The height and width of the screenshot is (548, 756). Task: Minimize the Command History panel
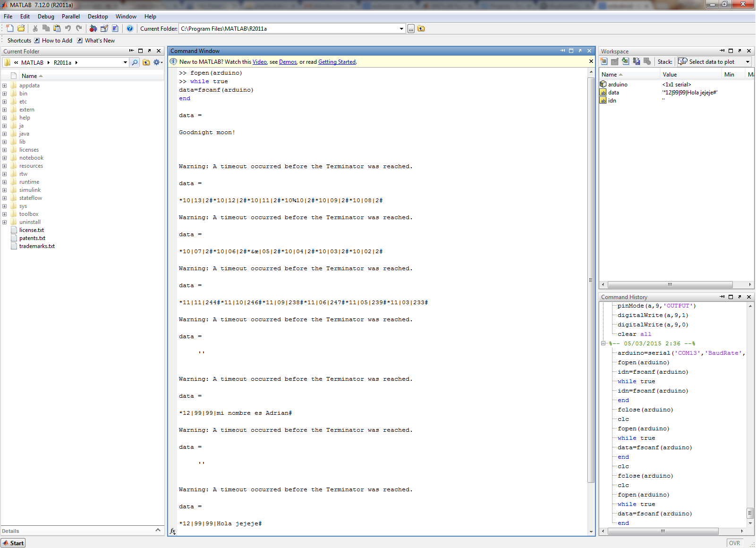pyautogui.click(x=722, y=297)
